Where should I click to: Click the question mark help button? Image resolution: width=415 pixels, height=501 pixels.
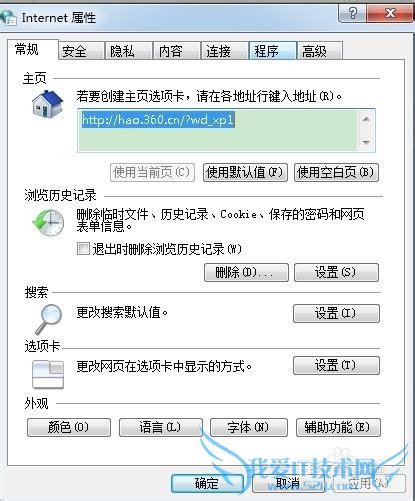click(352, 14)
